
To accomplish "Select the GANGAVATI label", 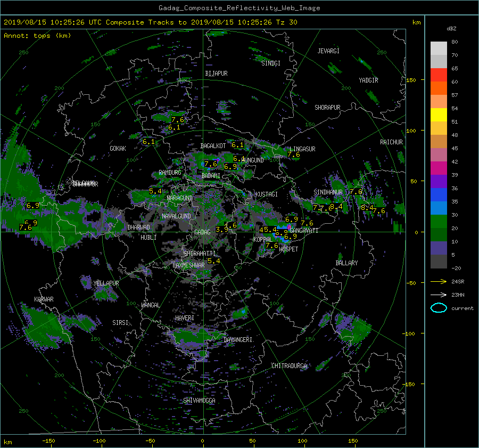I will (x=304, y=231).
